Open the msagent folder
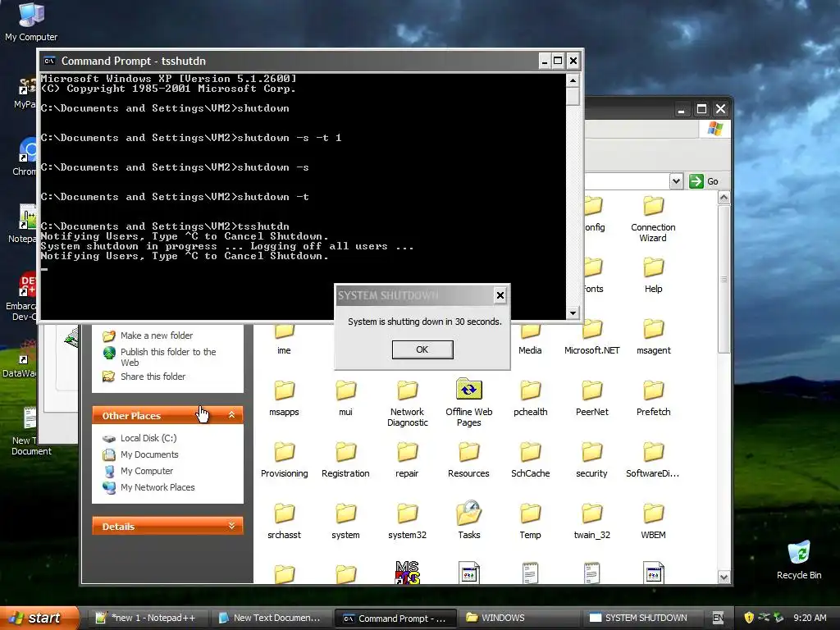Screen dimensions: 840x630 tap(654, 336)
